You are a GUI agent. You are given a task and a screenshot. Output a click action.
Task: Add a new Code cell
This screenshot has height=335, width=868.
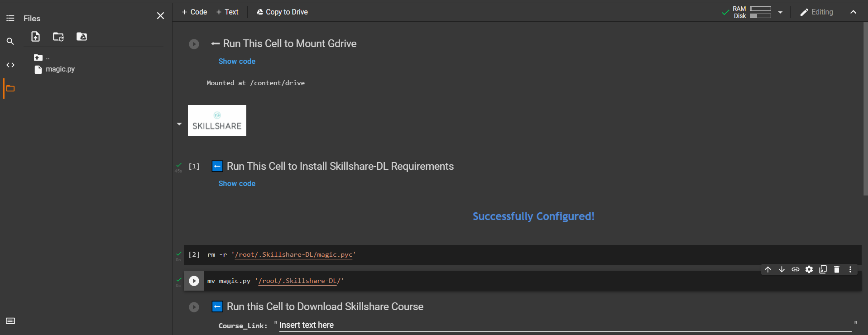(194, 12)
